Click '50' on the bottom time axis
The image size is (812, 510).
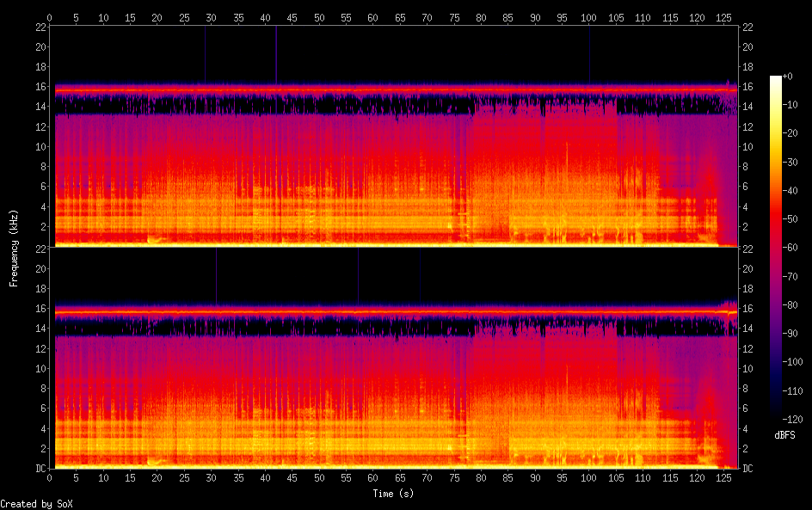[319, 478]
